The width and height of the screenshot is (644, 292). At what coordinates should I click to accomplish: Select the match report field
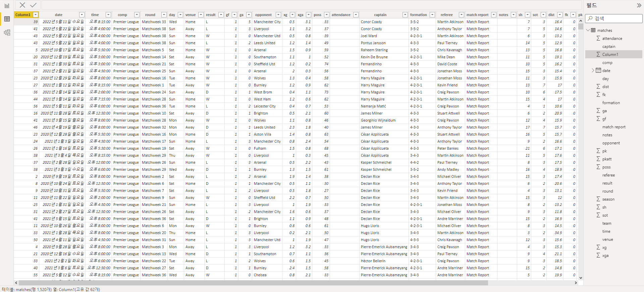tap(614, 127)
